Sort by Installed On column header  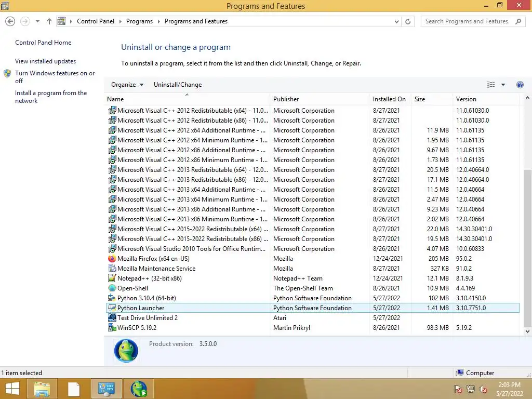pyautogui.click(x=390, y=99)
